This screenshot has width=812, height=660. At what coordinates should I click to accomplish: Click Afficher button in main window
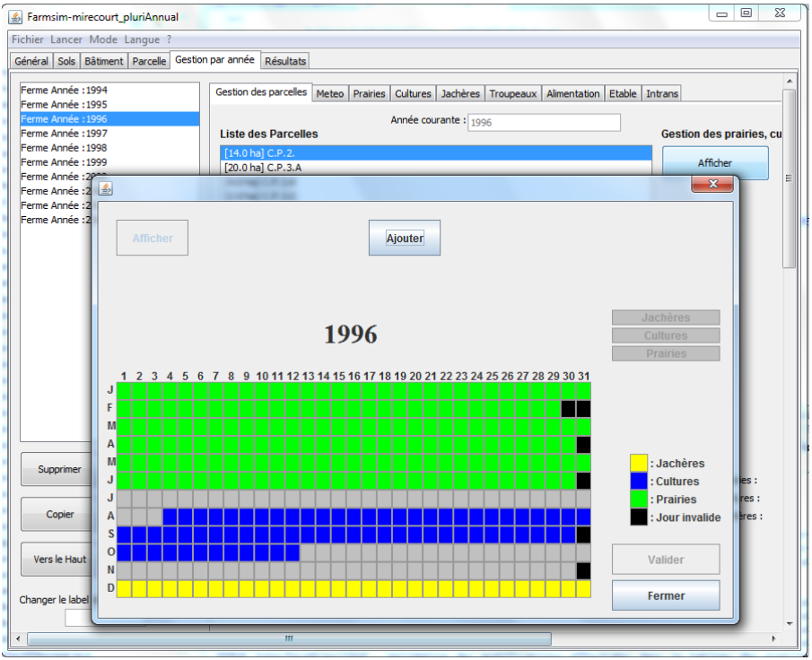715,163
